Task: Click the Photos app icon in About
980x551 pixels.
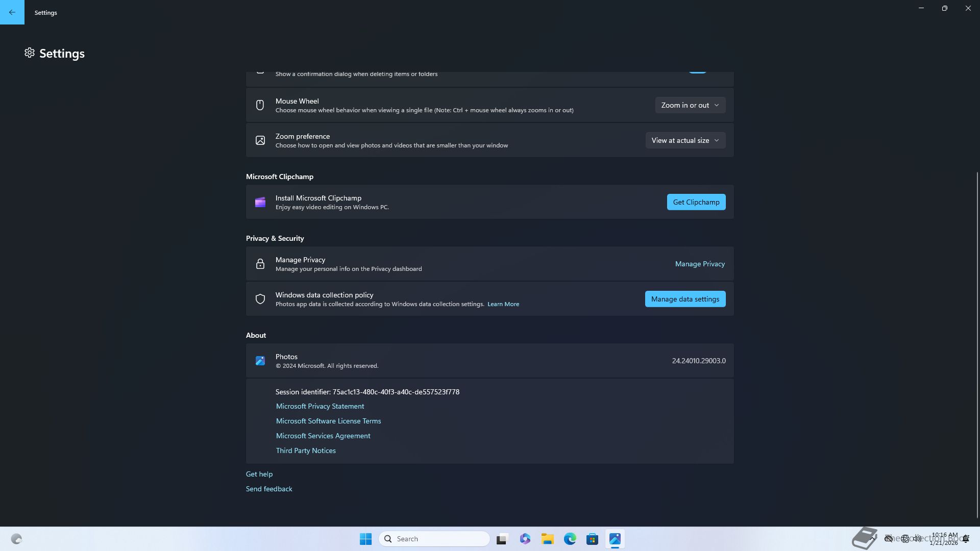Action: [260, 361]
